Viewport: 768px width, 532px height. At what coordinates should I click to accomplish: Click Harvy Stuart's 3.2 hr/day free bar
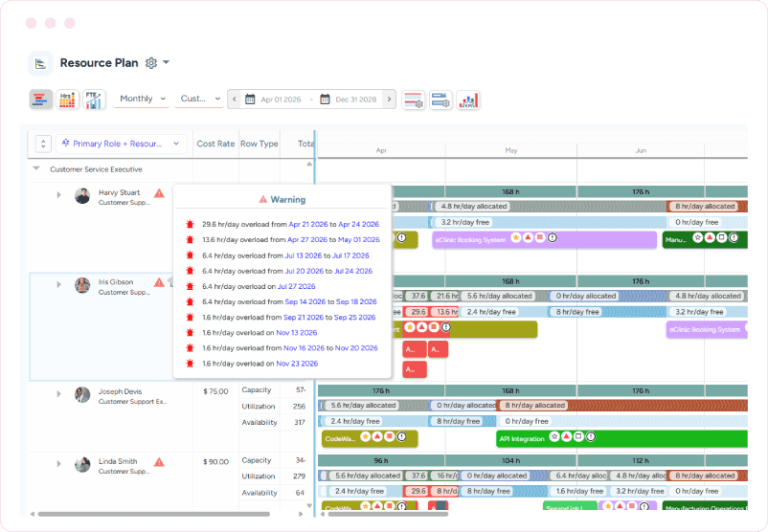coord(548,222)
